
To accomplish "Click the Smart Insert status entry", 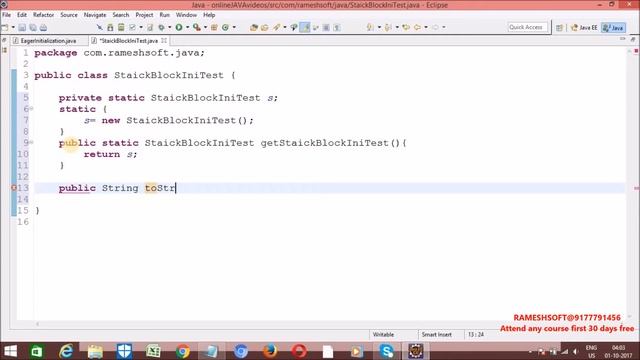I will point(436,334).
